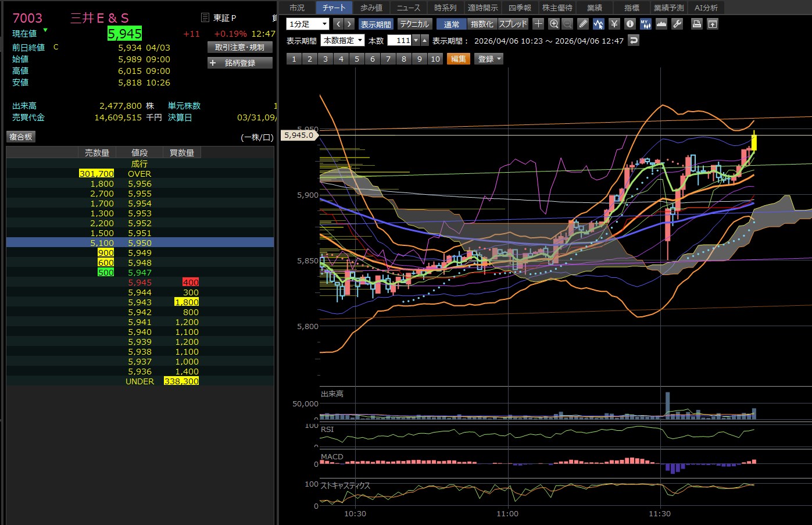This screenshot has height=525, width=812.
Task: Print the chart using printer icon
Action: click(x=696, y=24)
